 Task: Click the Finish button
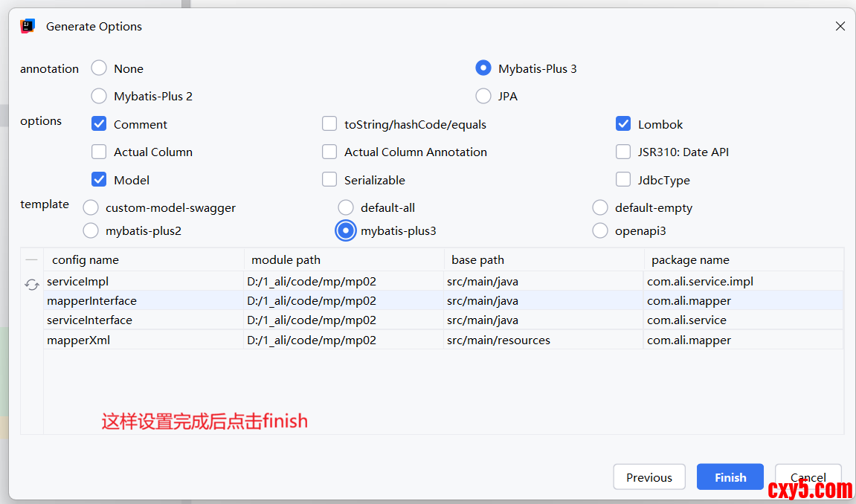pyautogui.click(x=730, y=477)
